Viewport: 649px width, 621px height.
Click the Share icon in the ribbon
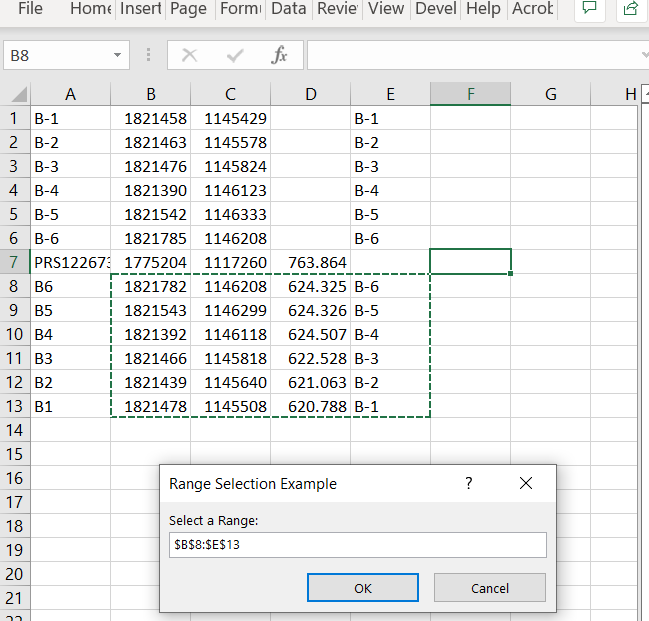click(629, 9)
